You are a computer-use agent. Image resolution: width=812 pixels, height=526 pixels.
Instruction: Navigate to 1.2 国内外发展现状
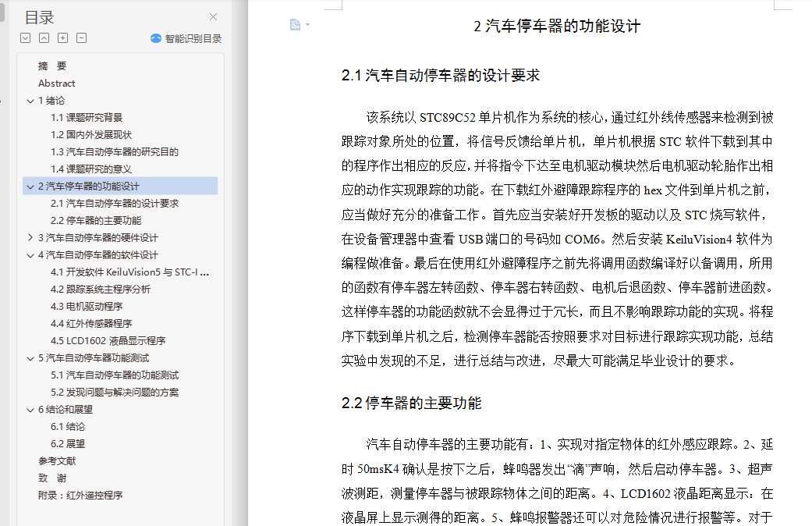[x=91, y=135]
